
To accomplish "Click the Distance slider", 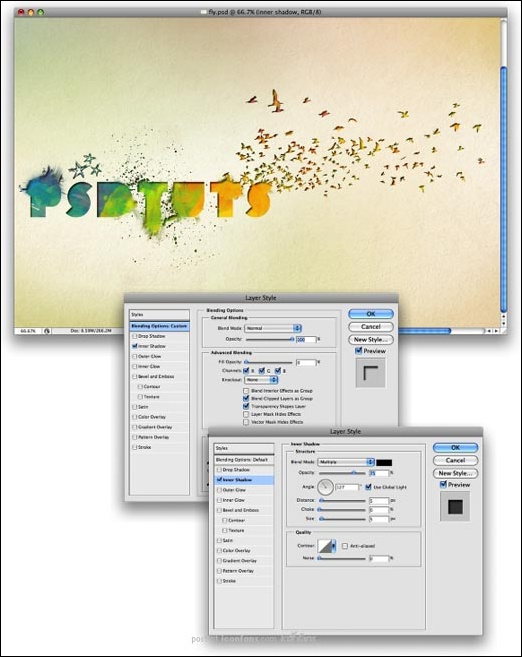I will [x=342, y=500].
